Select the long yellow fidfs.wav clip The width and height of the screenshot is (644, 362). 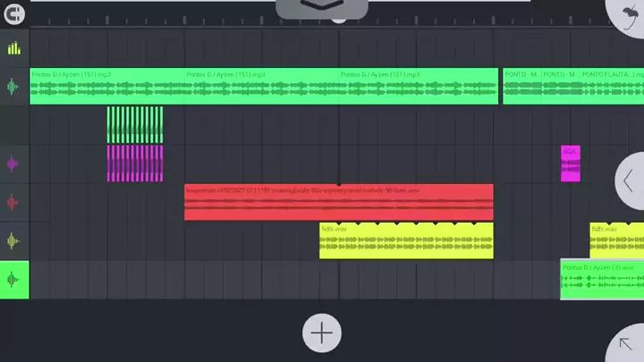pyautogui.click(x=406, y=240)
